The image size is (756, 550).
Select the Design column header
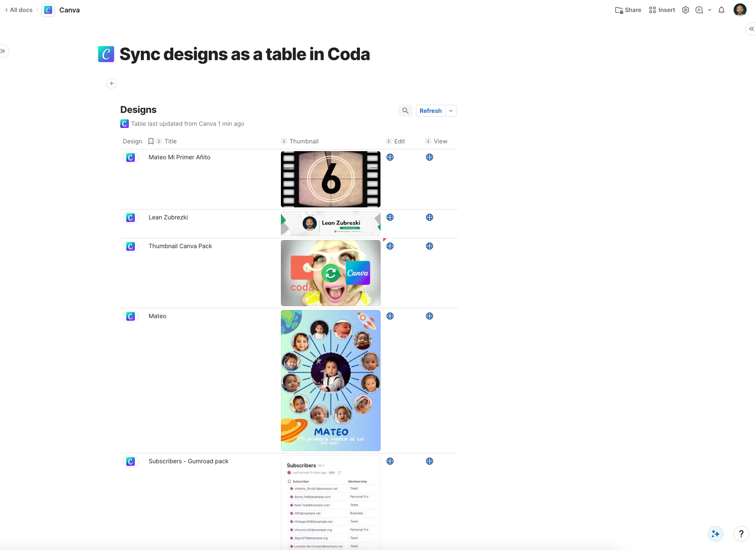pos(132,141)
